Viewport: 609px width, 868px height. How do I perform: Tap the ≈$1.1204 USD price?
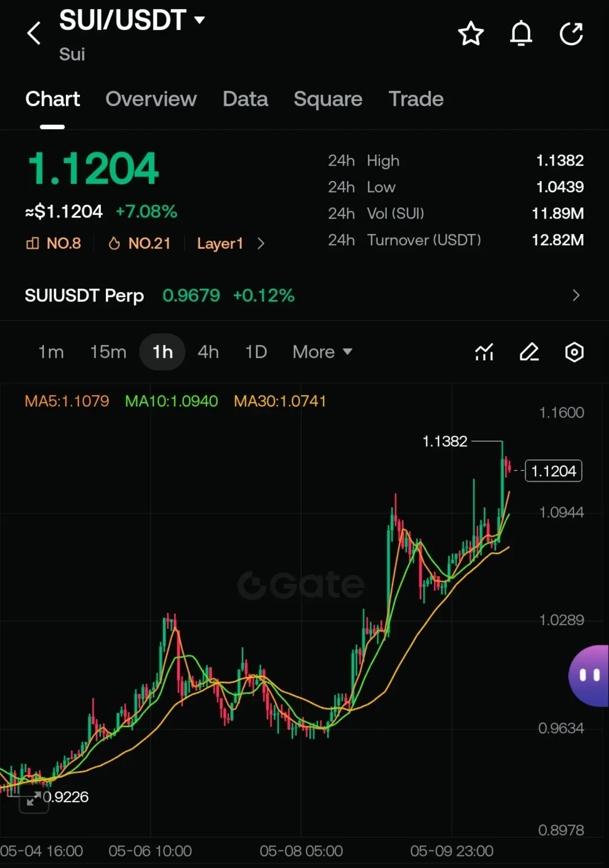[64, 212]
